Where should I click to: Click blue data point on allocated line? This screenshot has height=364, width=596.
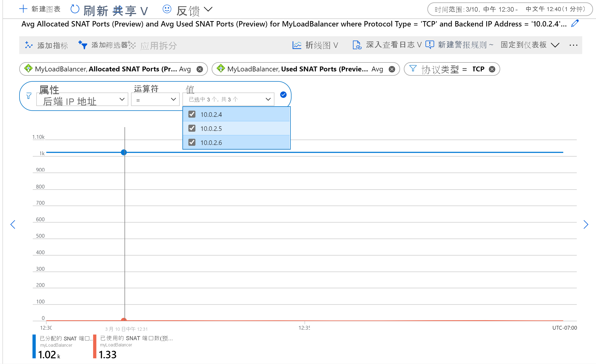tap(124, 152)
